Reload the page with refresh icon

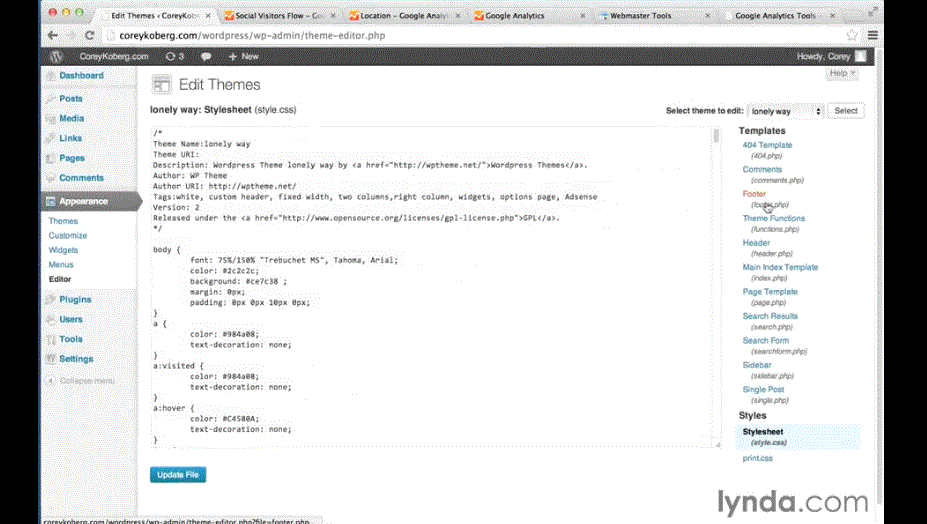(x=89, y=35)
